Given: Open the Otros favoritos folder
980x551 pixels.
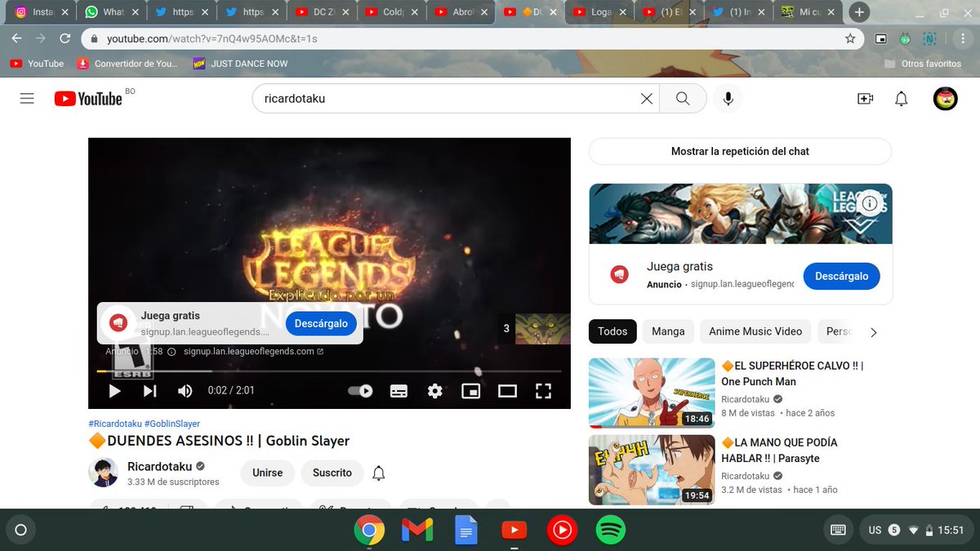Looking at the screenshot, I should pyautogui.click(x=922, y=63).
